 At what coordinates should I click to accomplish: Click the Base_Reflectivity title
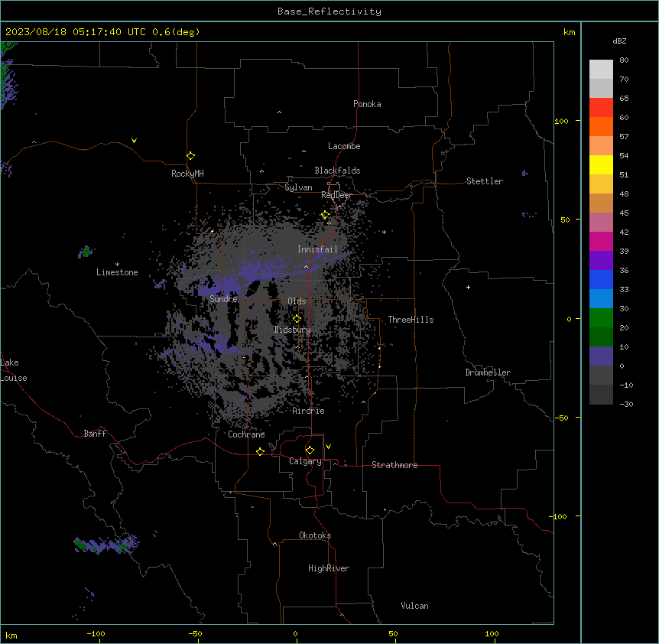[329, 11]
